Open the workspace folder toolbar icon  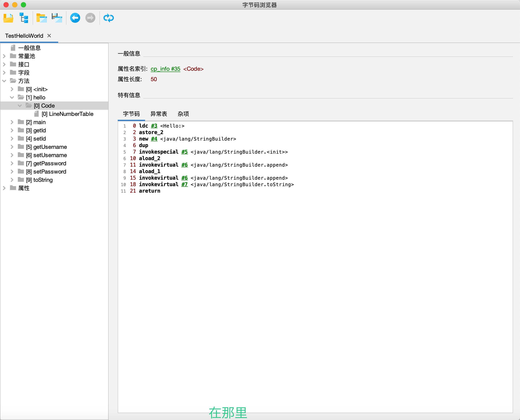click(x=41, y=18)
